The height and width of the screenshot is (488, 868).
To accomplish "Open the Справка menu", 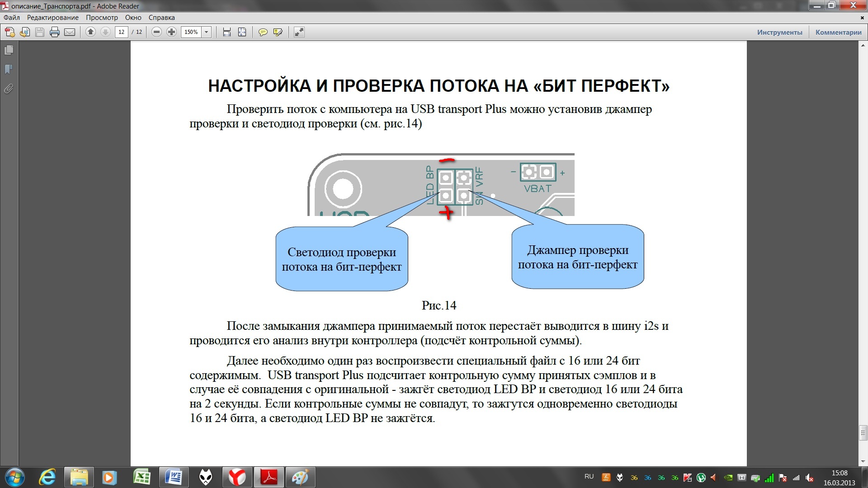I will pyautogui.click(x=161, y=18).
